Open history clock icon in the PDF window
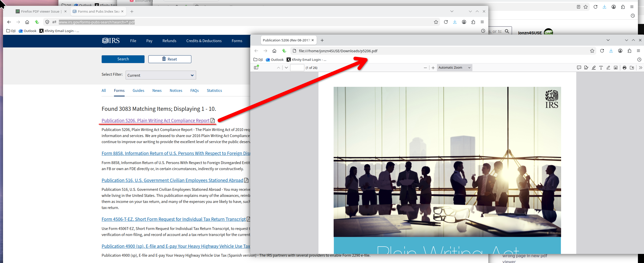 639,60
